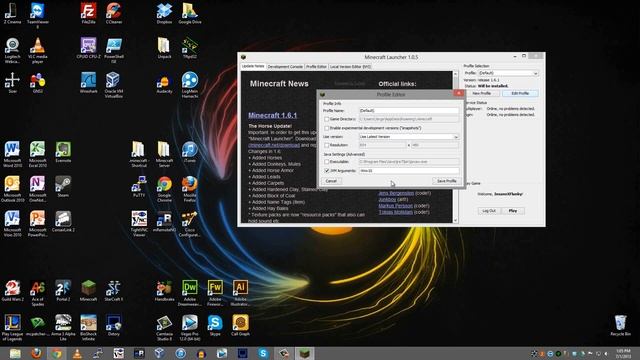Open the Adobe Dreamweaver desktop shortcut
The width and height of the screenshot is (640, 360).
click(190, 293)
